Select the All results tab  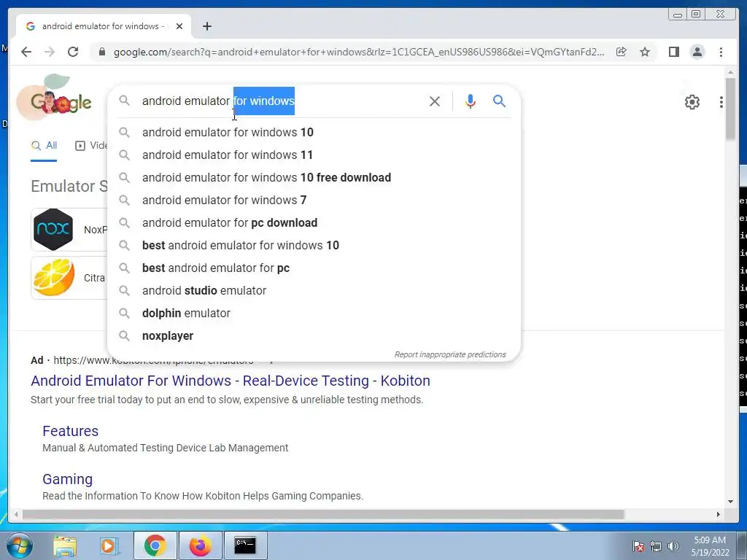[x=44, y=146]
